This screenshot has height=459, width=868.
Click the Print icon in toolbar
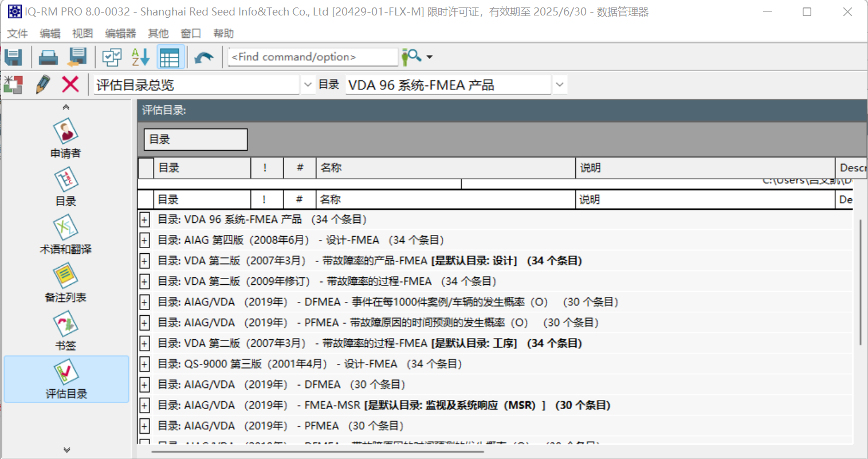tap(48, 57)
